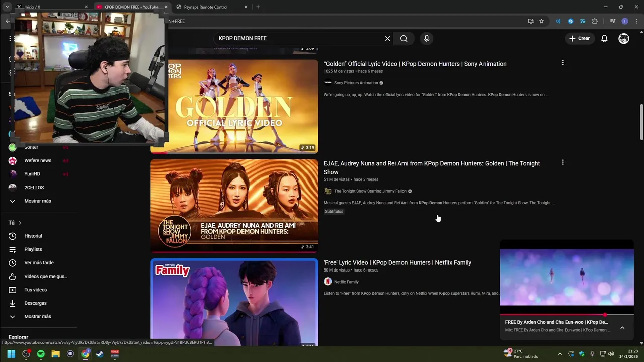Open Chrome three-dot menu
Image resolution: width=644 pixels, height=362 pixels.
click(637, 21)
